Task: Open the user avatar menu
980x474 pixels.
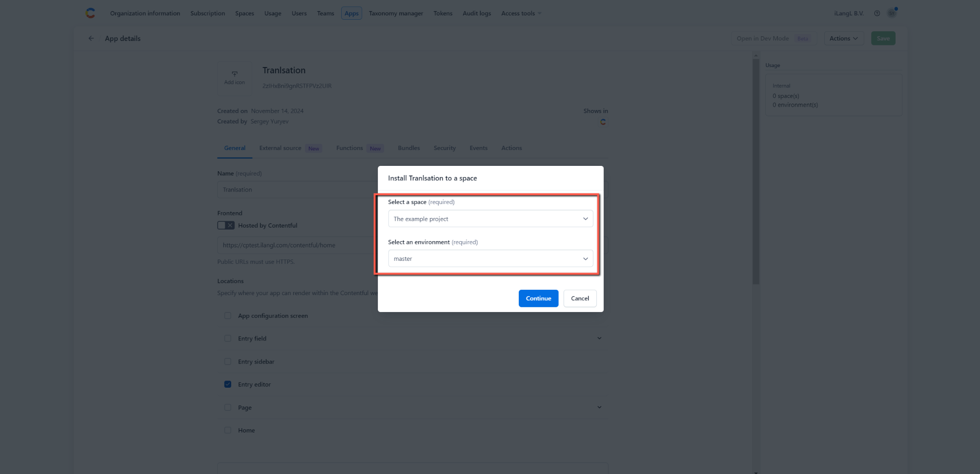Action: pyautogui.click(x=892, y=13)
